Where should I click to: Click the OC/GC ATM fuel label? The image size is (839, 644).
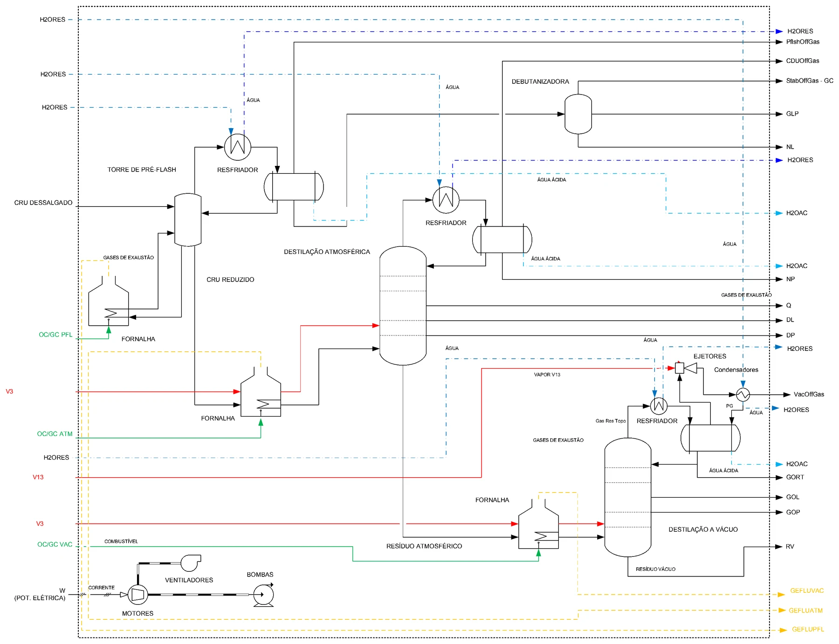55,434
